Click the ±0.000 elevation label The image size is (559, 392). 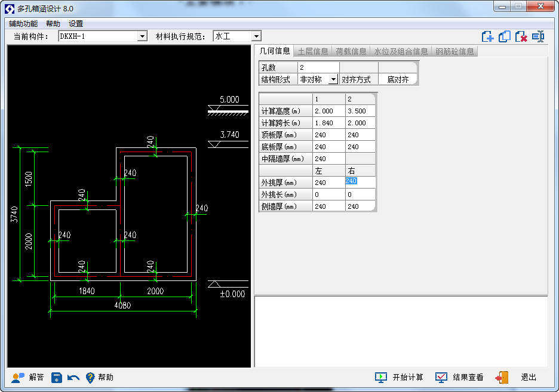coord(232,294)
